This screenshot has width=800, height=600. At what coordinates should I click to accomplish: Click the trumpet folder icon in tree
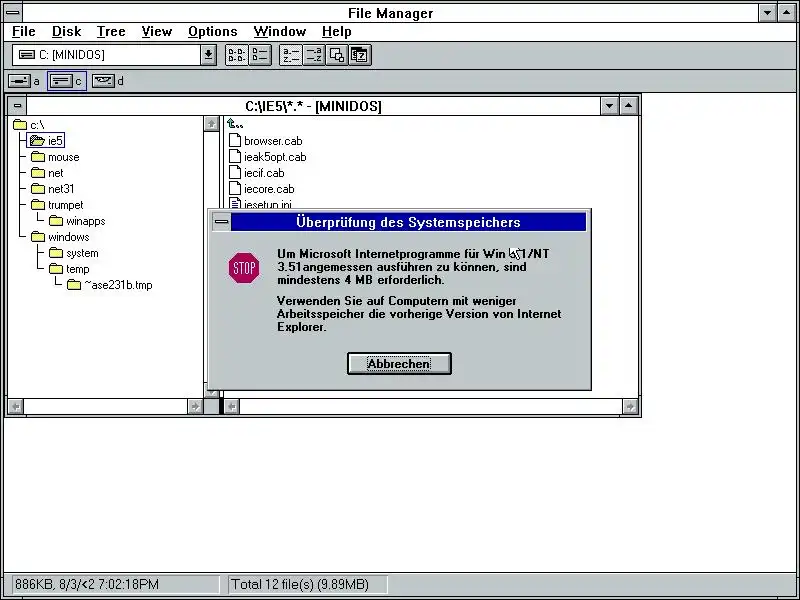pos(38,205)
